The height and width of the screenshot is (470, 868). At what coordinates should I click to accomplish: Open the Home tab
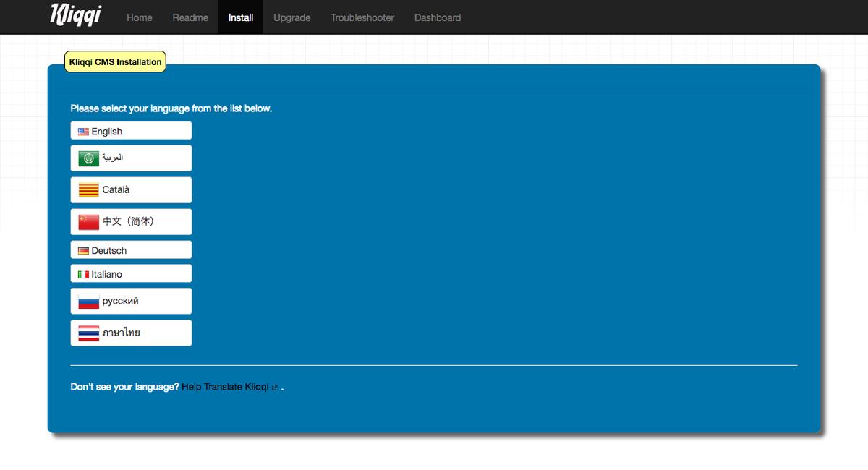click(139, 17)
